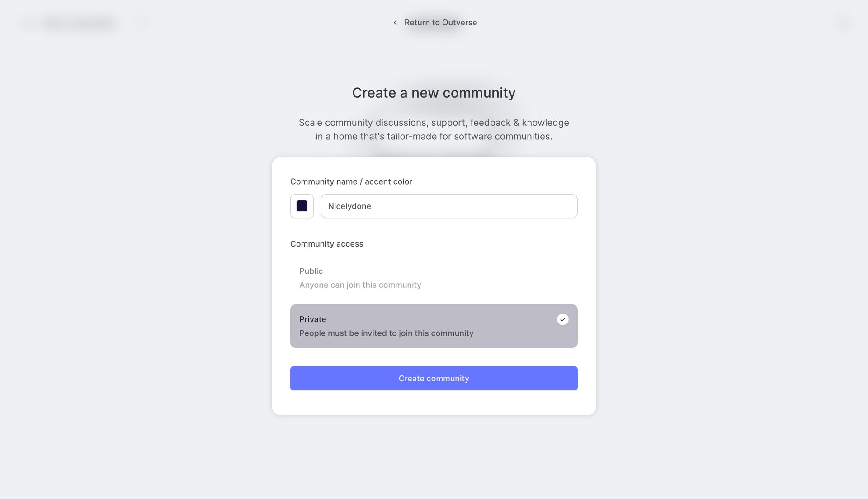The height and width of the screenshot is (499, 868).
Task: Enable Public so anyone can join
Action: tap(360, 278)
